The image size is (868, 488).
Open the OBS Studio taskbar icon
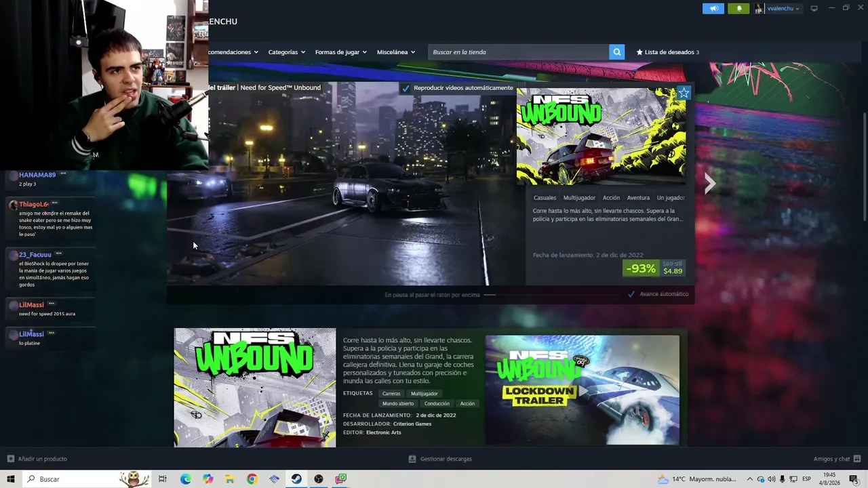(x=319, y=479)
